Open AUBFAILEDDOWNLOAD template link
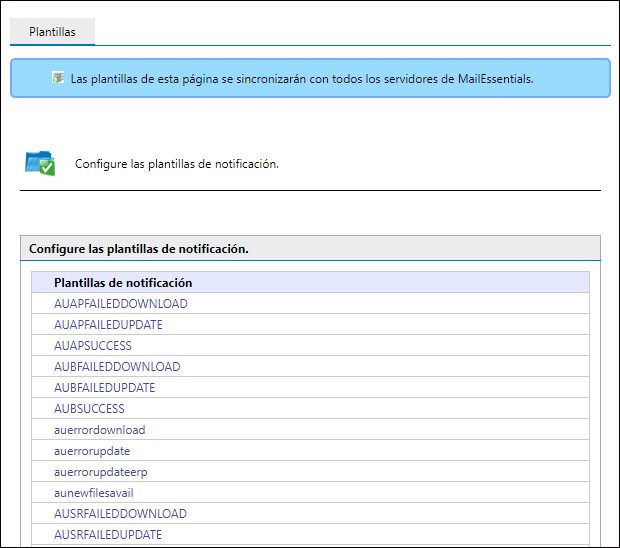Viewport: 620px width, 548px height. (117, 367)
